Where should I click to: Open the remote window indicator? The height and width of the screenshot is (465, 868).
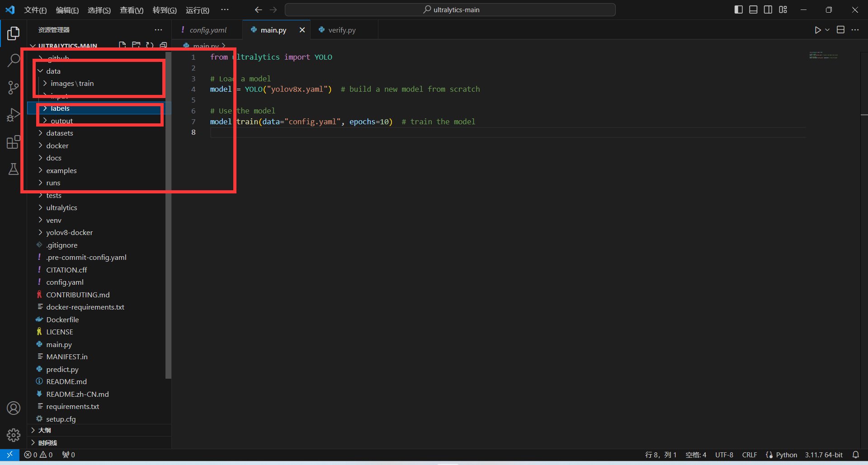(9, 455)
